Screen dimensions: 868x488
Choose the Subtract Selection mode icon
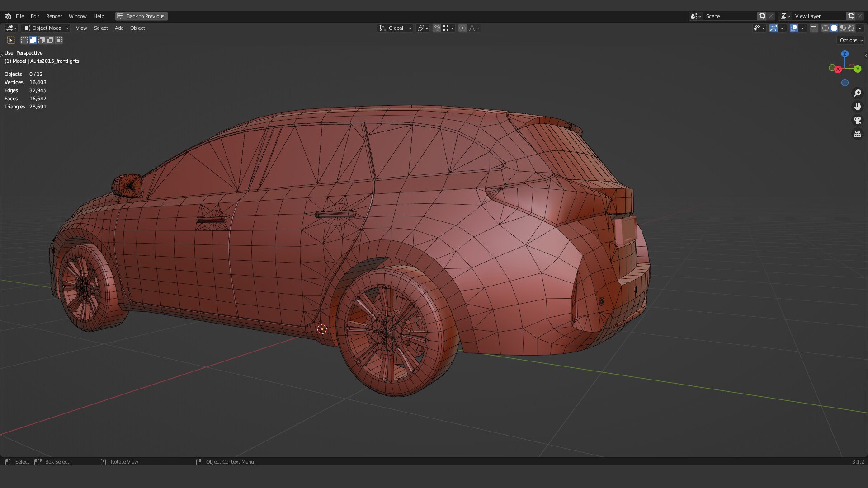coord(42,40)
